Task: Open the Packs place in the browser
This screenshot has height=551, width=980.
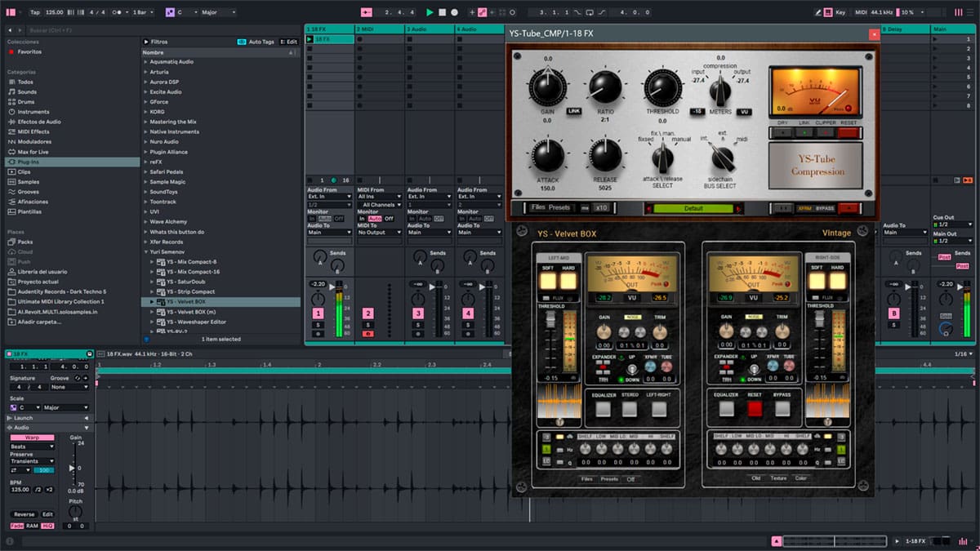Action: pos(25,242)
